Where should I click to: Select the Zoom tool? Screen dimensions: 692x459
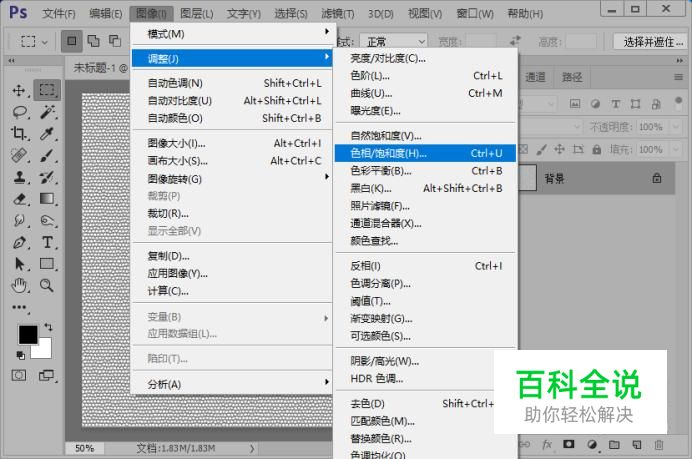pos(47,286)
